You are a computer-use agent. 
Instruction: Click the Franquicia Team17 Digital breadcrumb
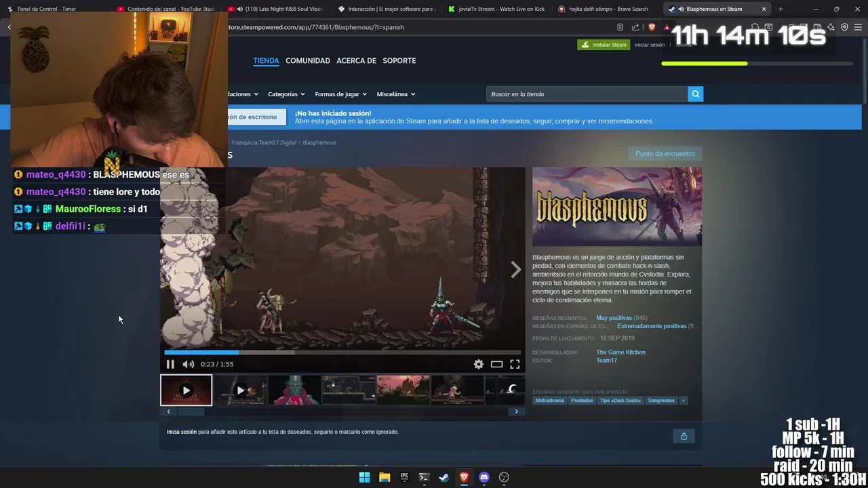[264, 142]
